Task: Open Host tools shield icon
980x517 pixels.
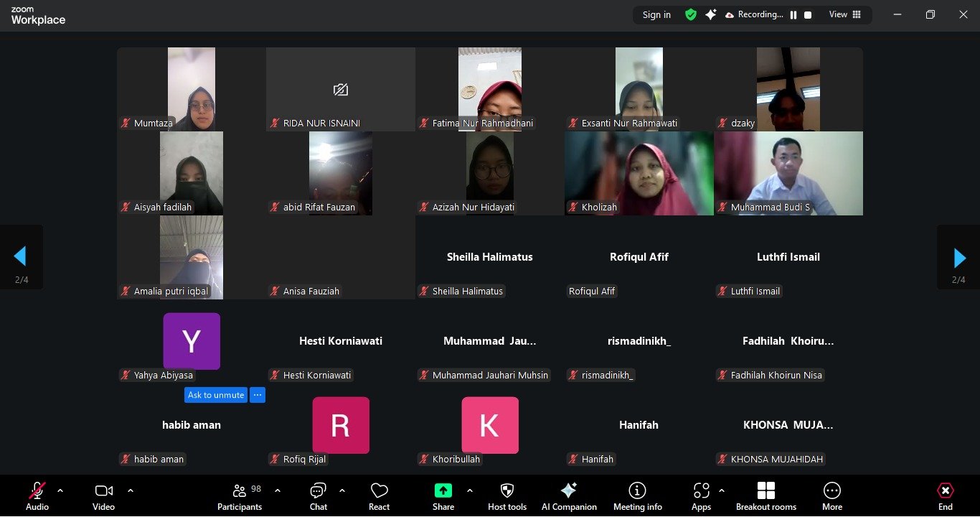Action: pyautogui.click(x=507, y=495)
